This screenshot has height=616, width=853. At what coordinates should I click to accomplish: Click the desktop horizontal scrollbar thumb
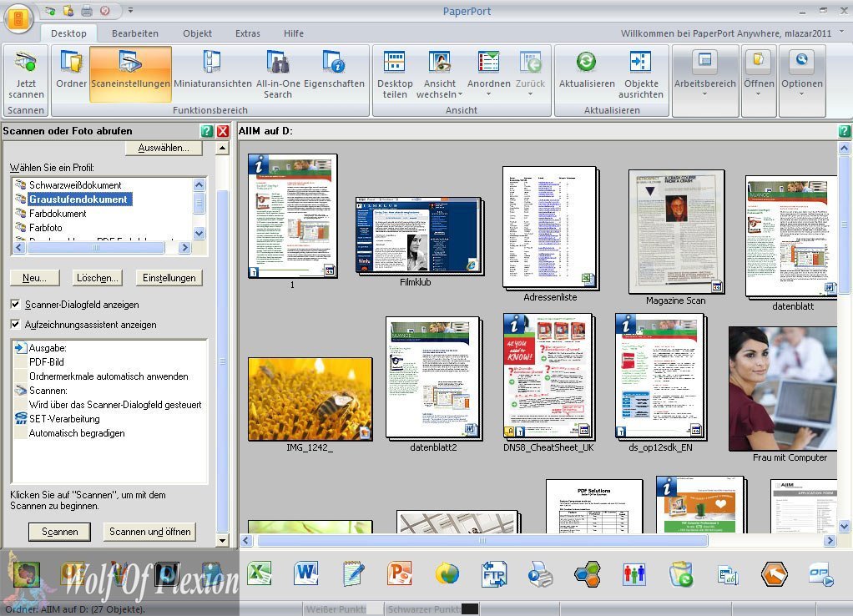(x=482, y=540)
